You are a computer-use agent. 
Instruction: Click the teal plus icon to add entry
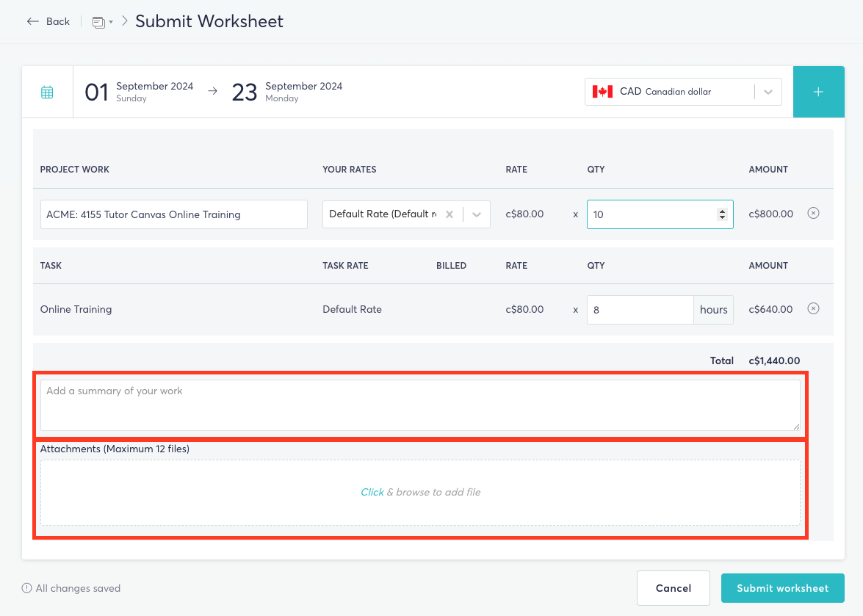pyautogui.click(x=818, y=92)
